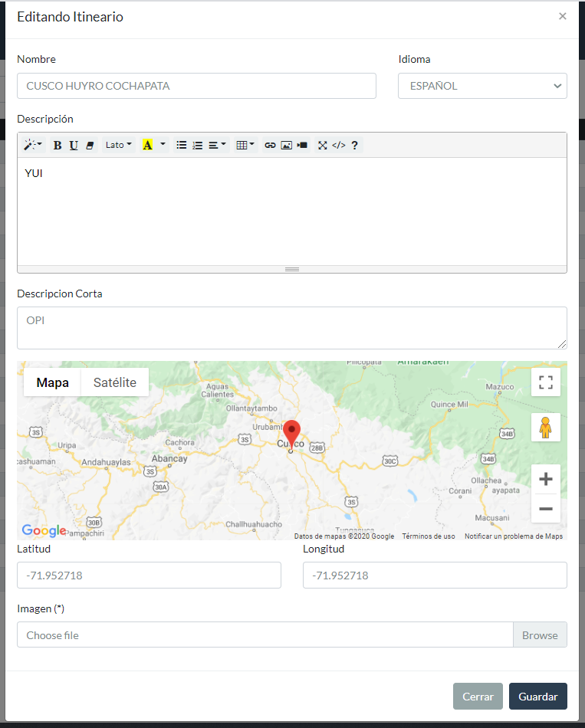Viewport: 585px width, 728px height.
Task: Open the Idioma dropdown
Action: (x=482, y=86)
